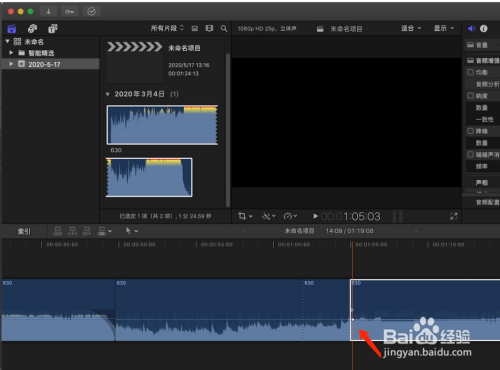The image size is (500, 370).
Task: Enable the 响度 loudness checkbox
Action: click(470, 96)
